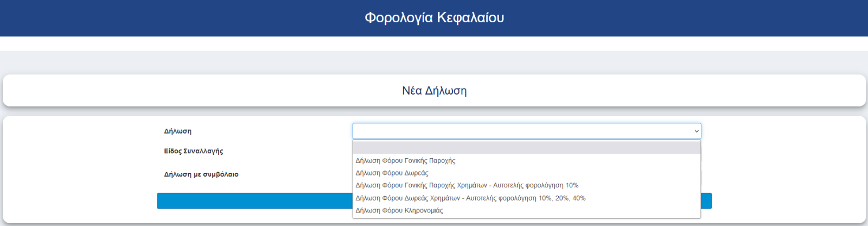Click the 'Δήλωση με συμβόλαιο' label

pyautogui.click(x=201, y=174)
